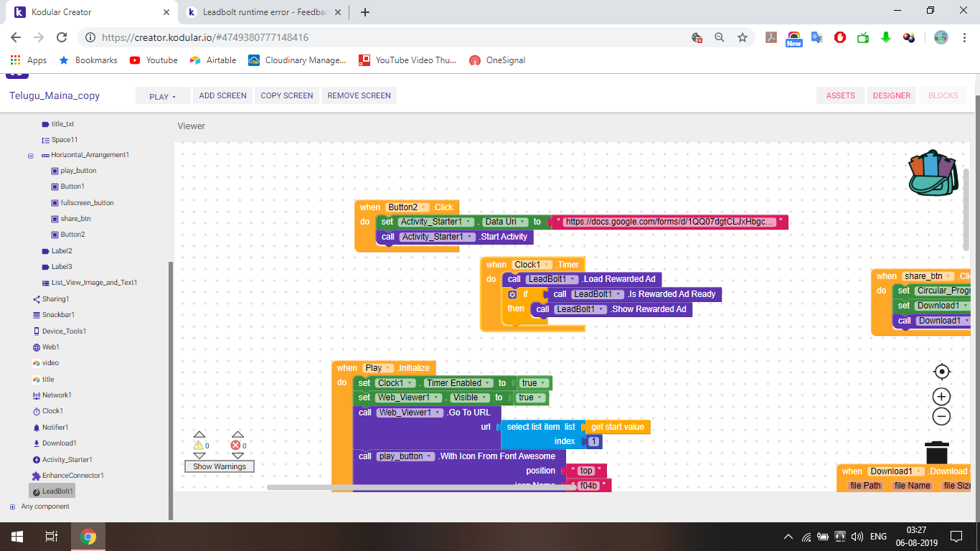Screen dimensions: 980x551
Task: Click the Show Warnings button
Action: pos(220,466)
